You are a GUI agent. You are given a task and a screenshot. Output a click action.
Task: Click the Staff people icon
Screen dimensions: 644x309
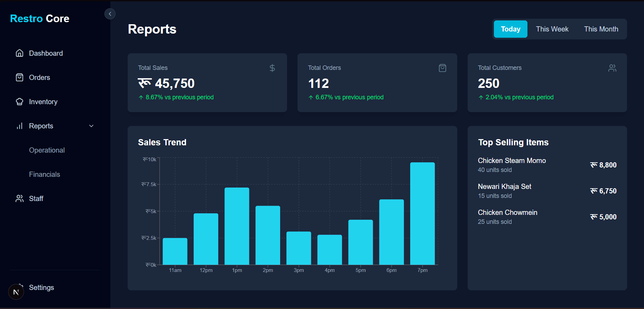[20, 199]
